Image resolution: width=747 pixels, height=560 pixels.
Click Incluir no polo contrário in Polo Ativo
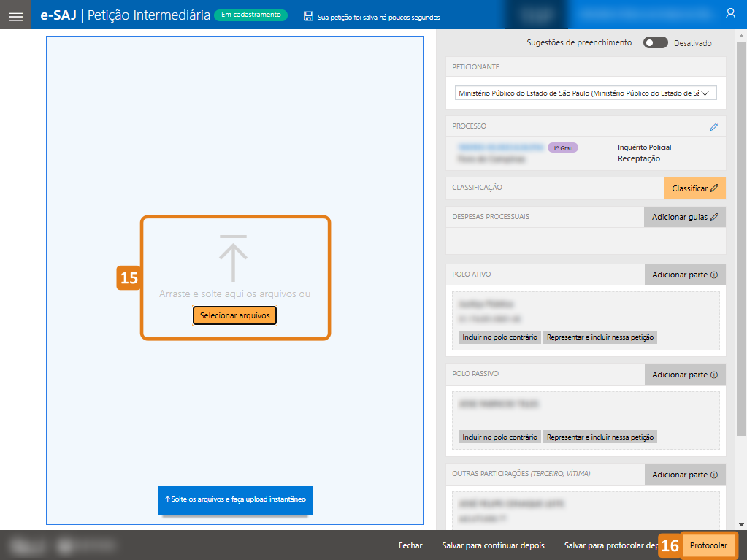(x=499, y=337)
